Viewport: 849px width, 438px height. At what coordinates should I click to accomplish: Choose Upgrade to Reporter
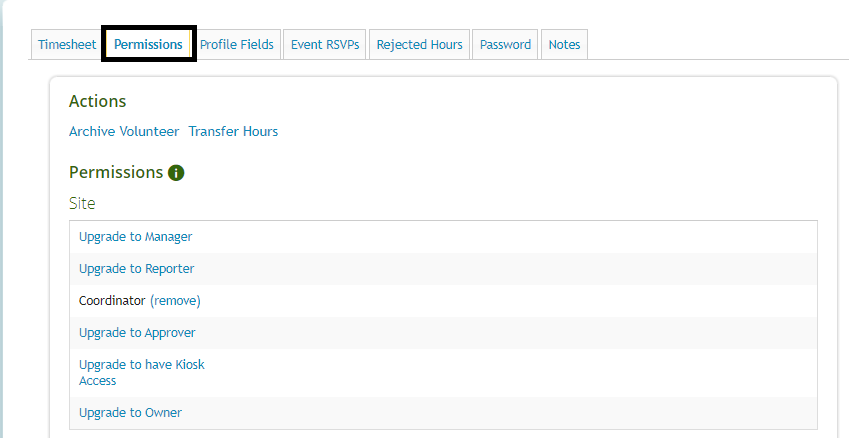point(136,269)
